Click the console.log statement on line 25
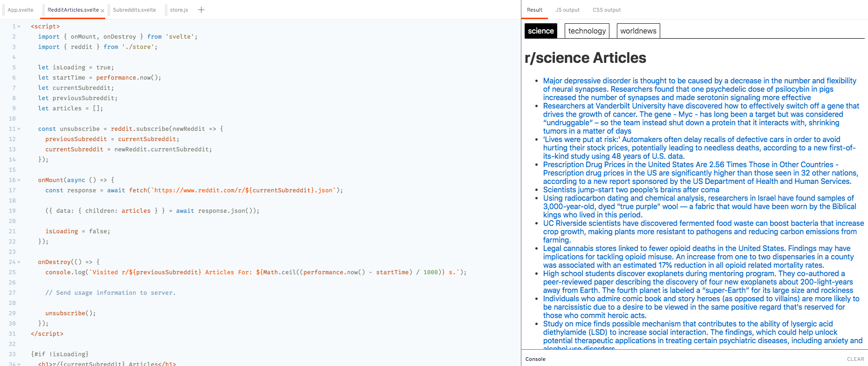Screen dimensions: 868x366 click(x=256, y=272)
